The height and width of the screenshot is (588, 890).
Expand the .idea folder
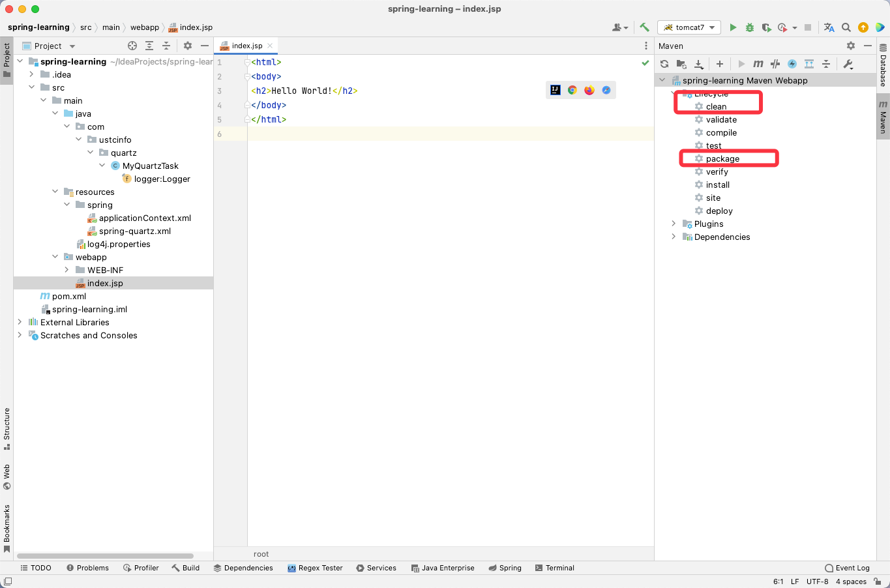[x=31, y=74]
